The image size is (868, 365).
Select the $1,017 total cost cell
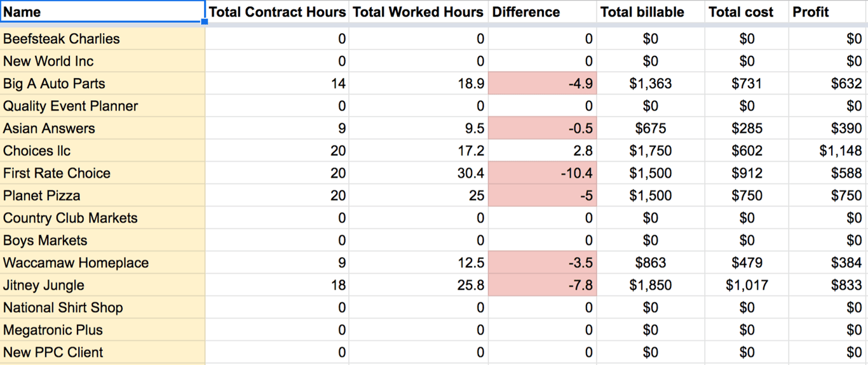pyautogui.click(x=747, y=285)
